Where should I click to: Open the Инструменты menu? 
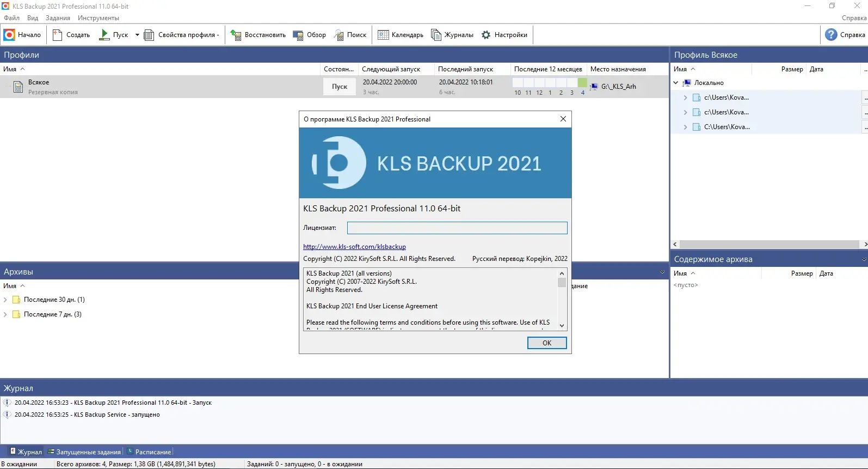tap(98, 18)
